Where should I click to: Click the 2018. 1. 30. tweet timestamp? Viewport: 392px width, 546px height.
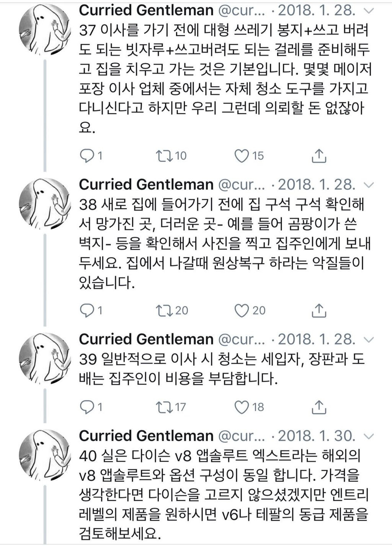point(316,436)
